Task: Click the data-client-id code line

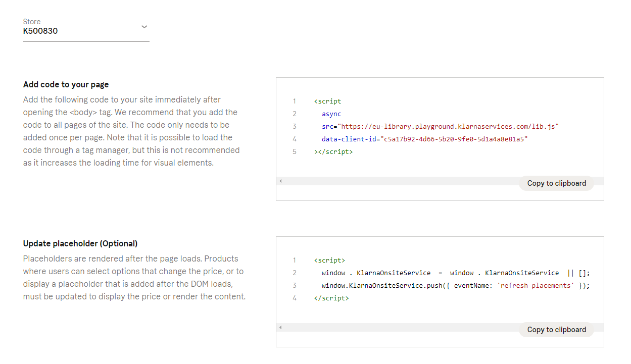Action: tap(424, 139)
